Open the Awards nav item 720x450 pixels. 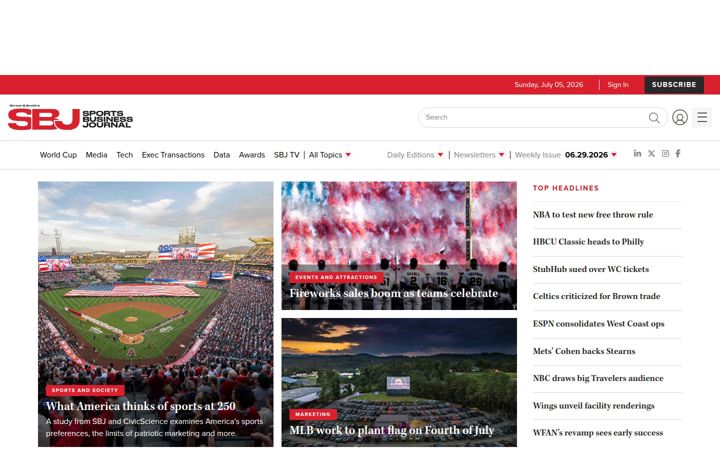point(252,155)
